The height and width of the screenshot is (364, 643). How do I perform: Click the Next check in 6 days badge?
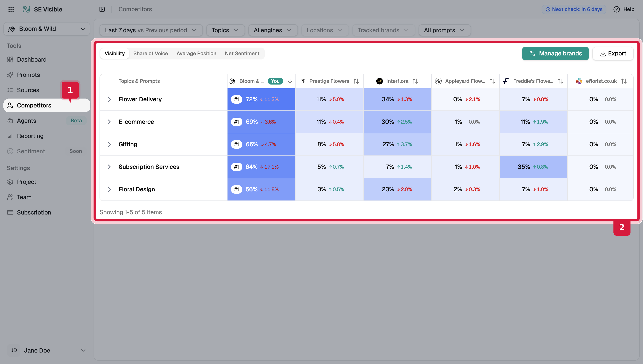tap(574, 9)
